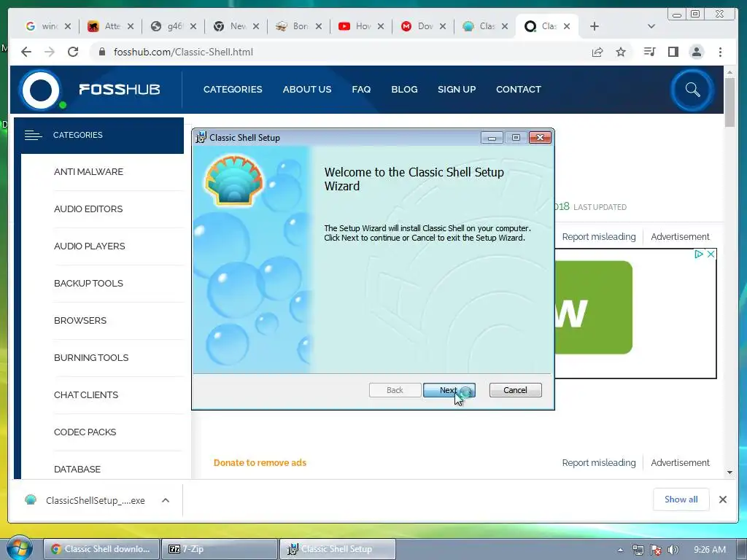Share this page icon in address bar

pyautogui.click(x=597, y=52)
